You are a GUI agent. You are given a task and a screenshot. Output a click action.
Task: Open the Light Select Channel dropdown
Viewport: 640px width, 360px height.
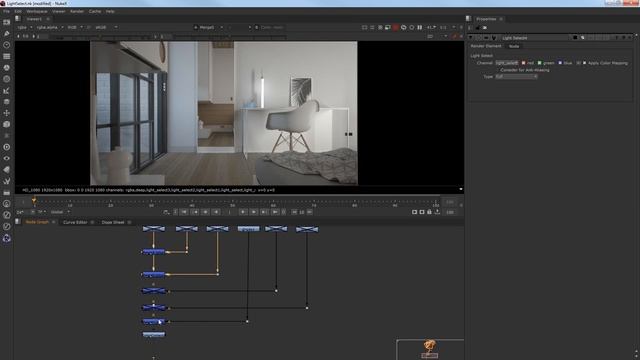coord(507,63)
